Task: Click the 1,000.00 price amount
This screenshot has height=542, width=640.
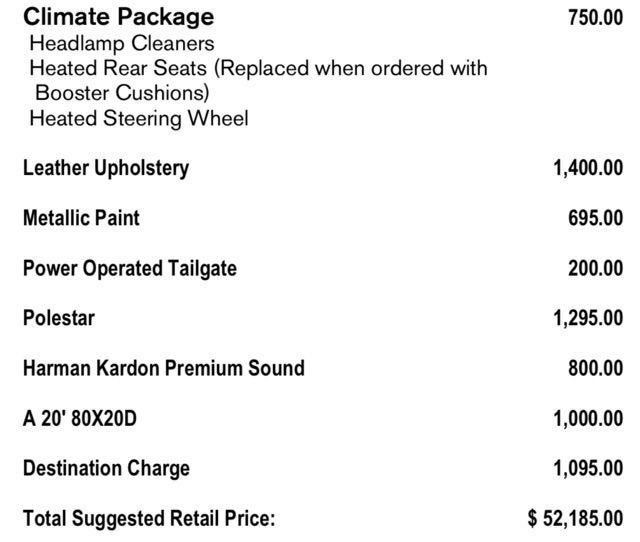Action: tap(588, 418)
